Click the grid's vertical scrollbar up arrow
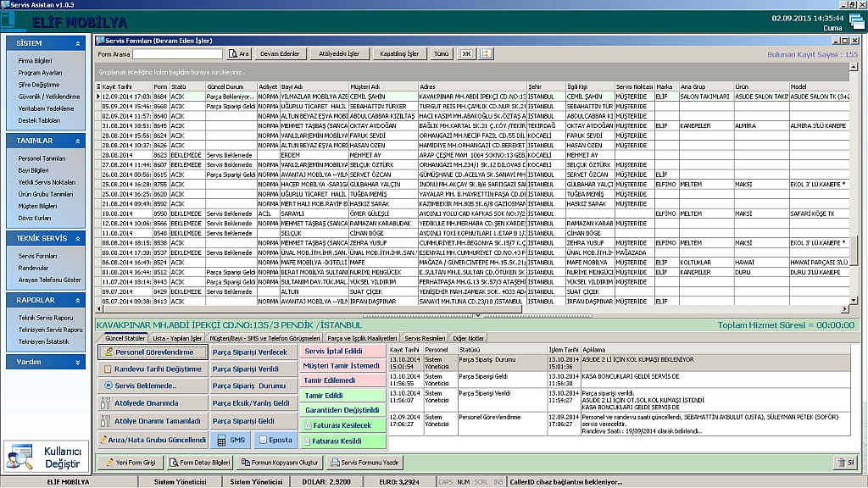 pos(854,67)
